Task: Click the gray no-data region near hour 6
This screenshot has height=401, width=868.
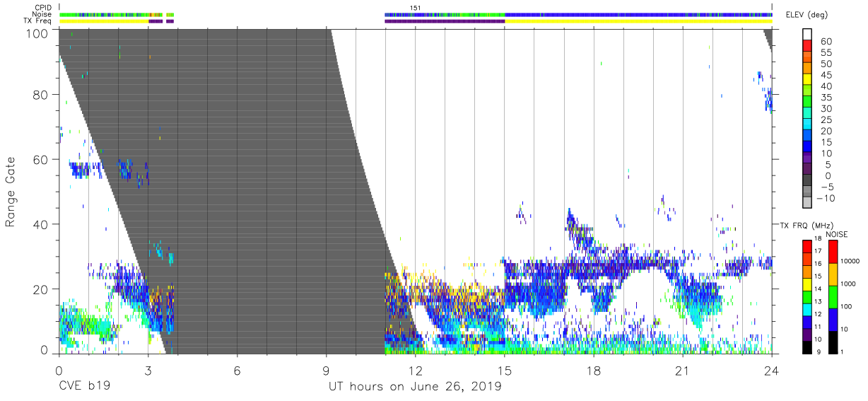Action: 237,191
